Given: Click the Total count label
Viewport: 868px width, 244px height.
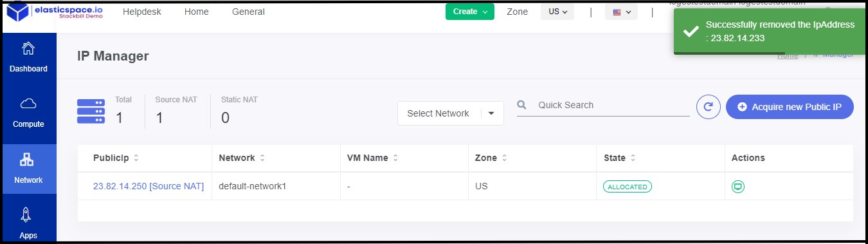Looking at the screenshot, I should click(123, 100).
